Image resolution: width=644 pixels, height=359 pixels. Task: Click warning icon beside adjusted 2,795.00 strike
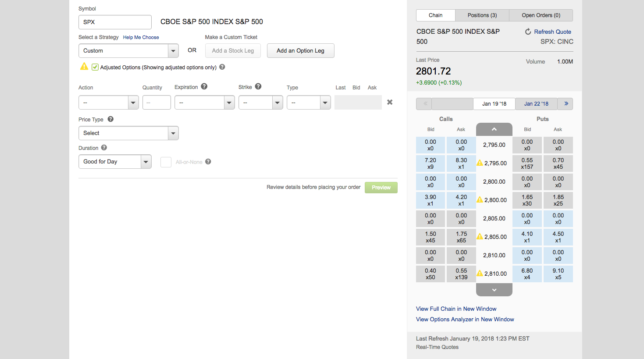480,163
